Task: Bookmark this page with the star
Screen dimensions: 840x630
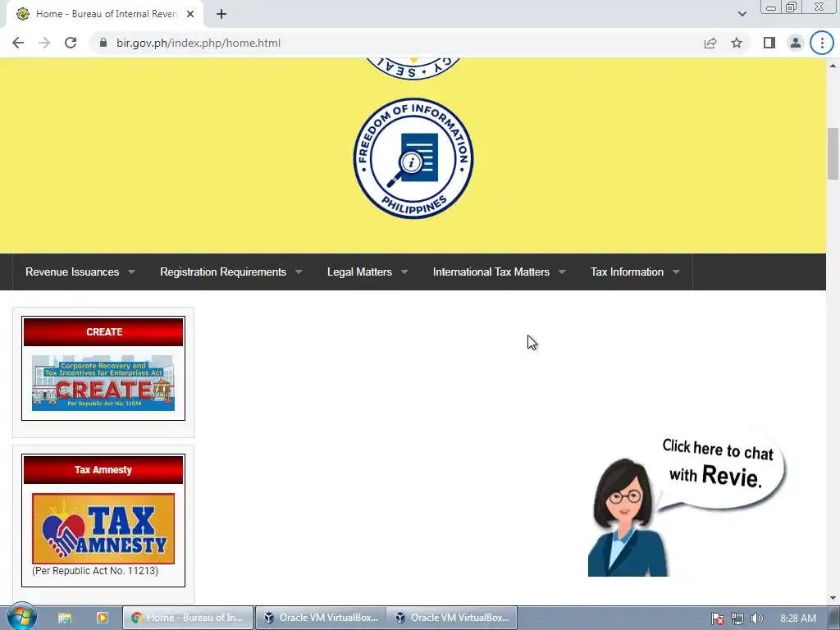Action: [x=737, y=43]
